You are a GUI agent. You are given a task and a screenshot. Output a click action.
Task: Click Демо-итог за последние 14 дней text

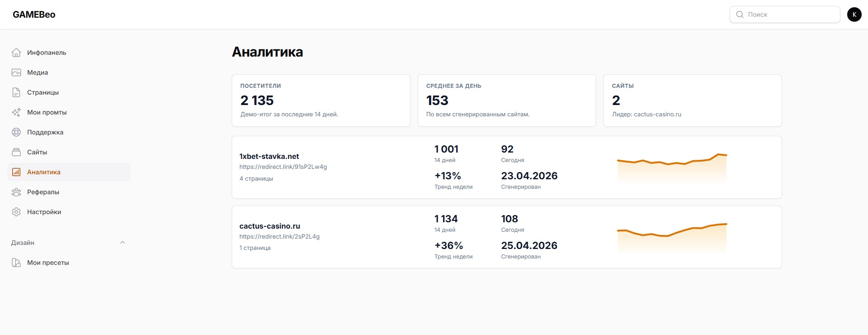pos(289,114)
